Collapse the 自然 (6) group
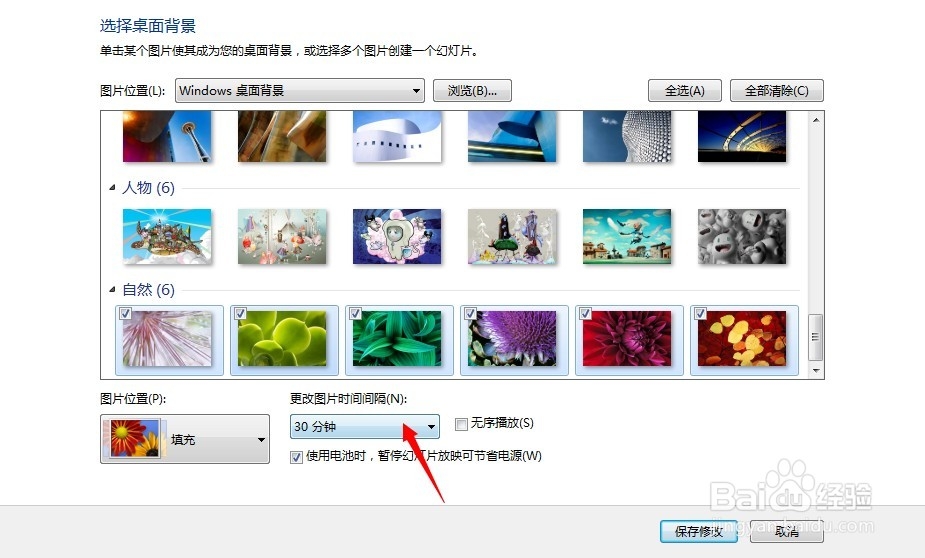The image size is (925, 558). click(112, 290)
